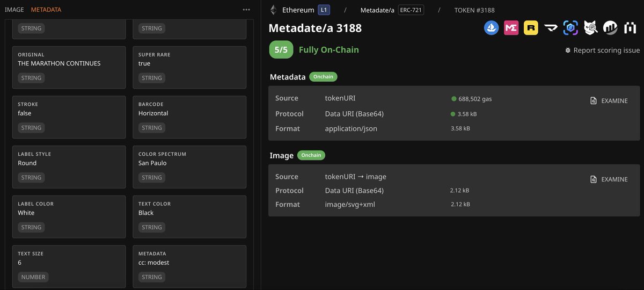Open the yellow Rarible icon
The height and width of the screenshot is (290, 644).
[531, 28]
